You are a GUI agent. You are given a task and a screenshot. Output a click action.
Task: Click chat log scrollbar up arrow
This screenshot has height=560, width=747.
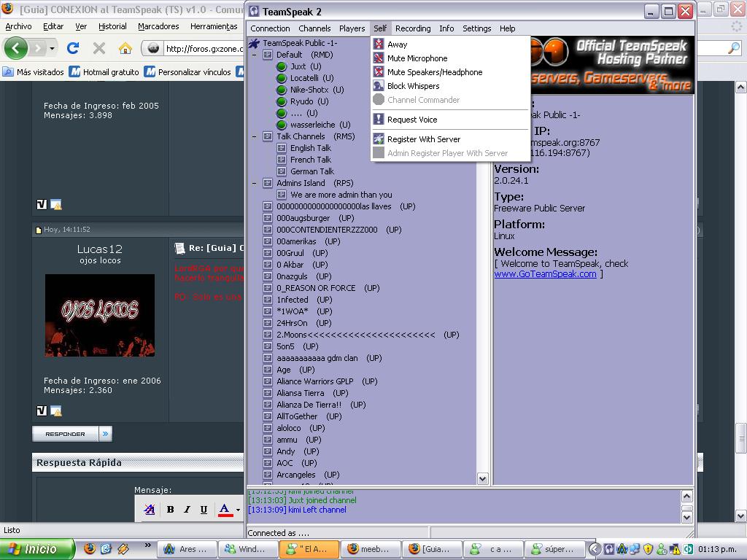coord(686,496)
